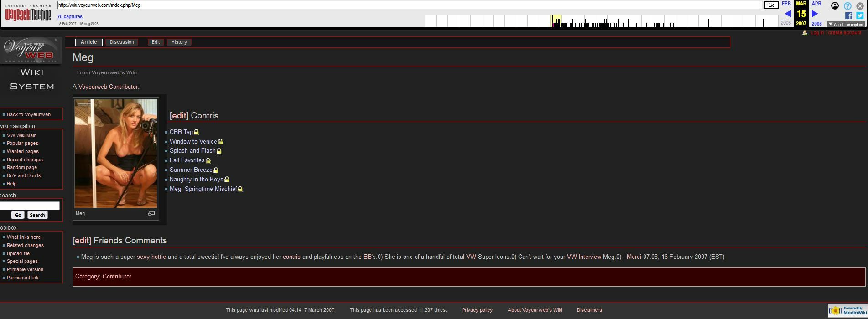This screenshot has width=868, height=319.
Task: Open Special pages link
Action: 22,261
